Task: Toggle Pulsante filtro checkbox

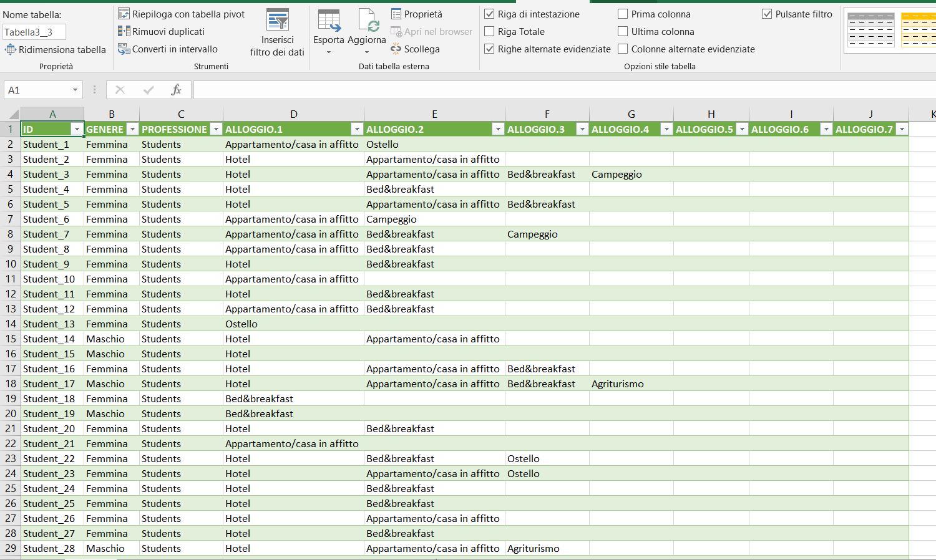Action: [767, 14]
